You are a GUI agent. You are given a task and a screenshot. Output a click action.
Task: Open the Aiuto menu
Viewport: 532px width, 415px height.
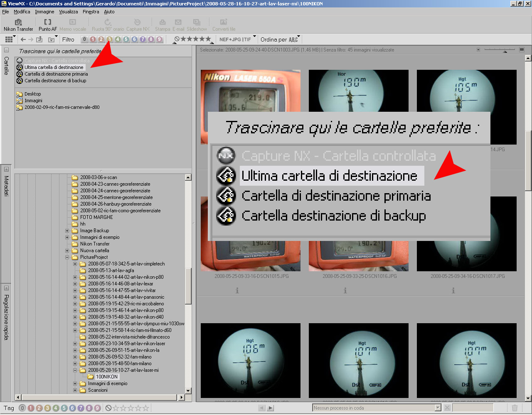point(109,12)
